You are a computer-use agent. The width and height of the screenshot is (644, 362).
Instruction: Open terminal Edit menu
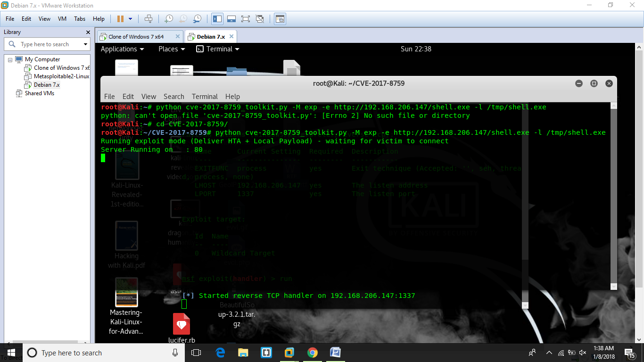[x=128, y=96]
